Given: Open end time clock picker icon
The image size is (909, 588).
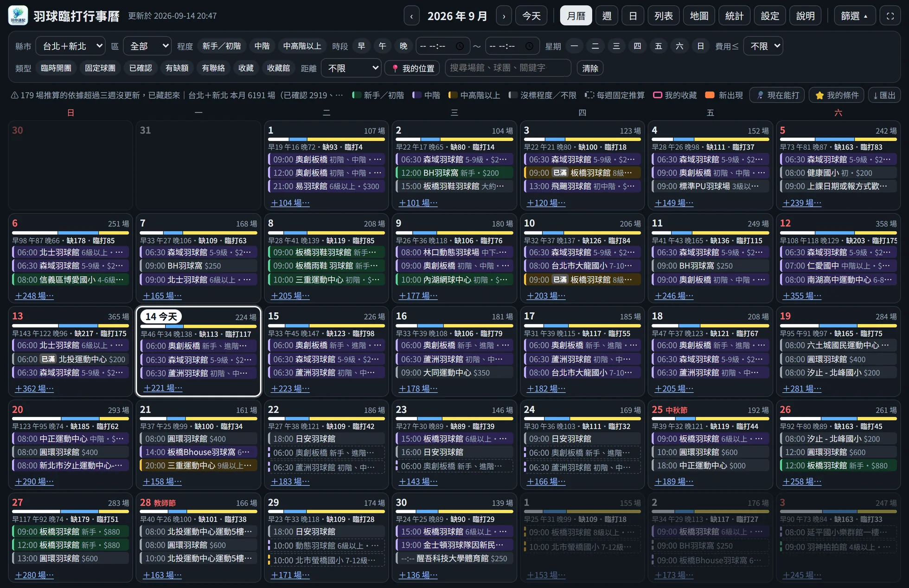Looking at the screenshot, I should [529, 46].
